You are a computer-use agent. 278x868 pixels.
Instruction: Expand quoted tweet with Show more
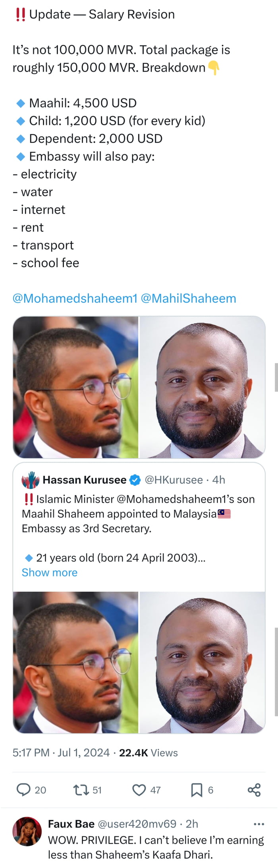pos(50,572)
